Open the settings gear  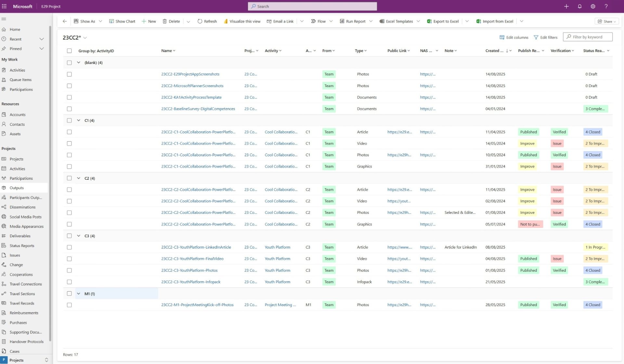(593, 6)
